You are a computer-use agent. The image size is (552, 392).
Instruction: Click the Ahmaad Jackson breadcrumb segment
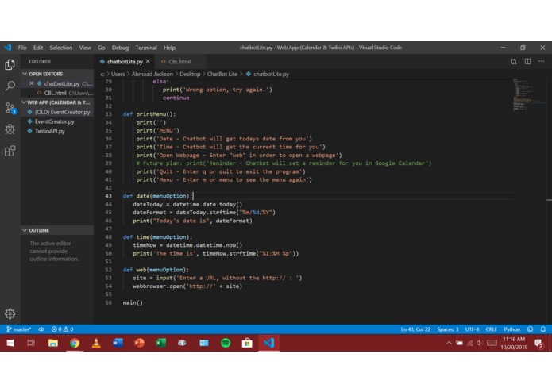(x=152, y=74)
